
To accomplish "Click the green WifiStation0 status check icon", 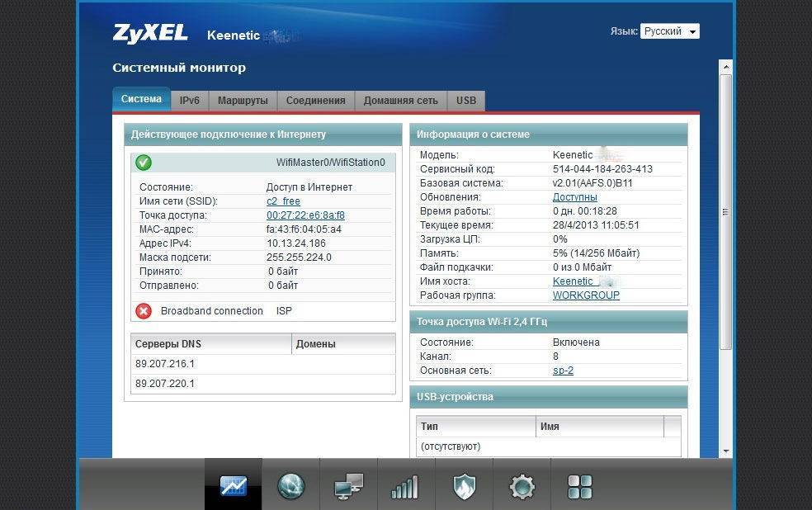I will pos(144,163).
